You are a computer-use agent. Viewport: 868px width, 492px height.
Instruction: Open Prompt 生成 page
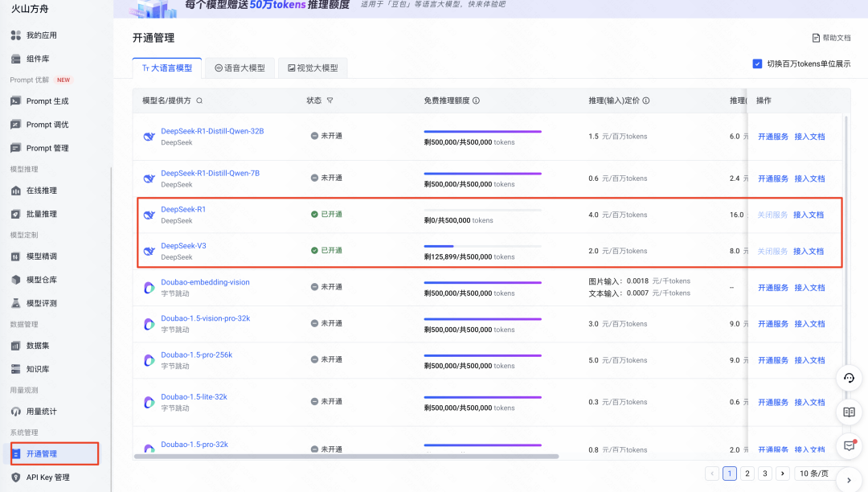tap(39, 101)
